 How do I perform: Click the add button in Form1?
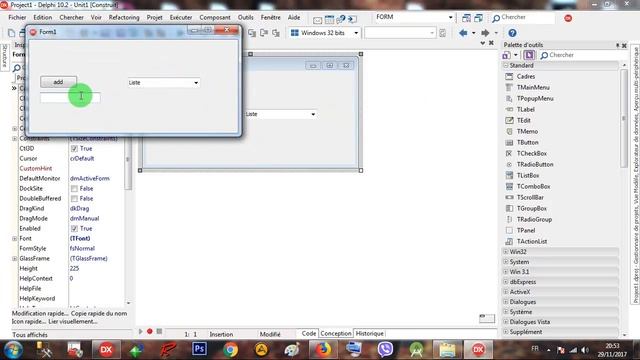(x=58, y=82)
